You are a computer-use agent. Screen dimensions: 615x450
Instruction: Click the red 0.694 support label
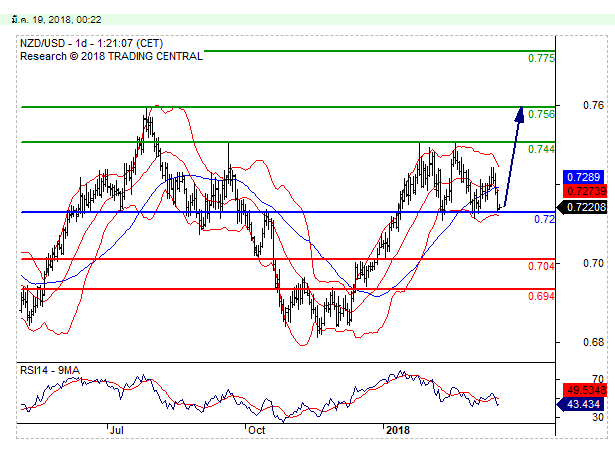tap(541, 297)
